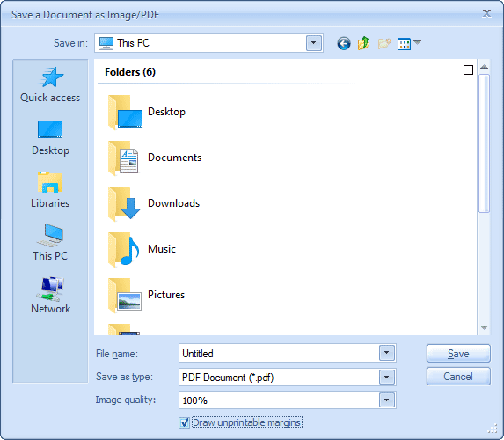This screenshot has height=440, width=504.
Task: Go back to last folder visited
Action: pos(344,43)
